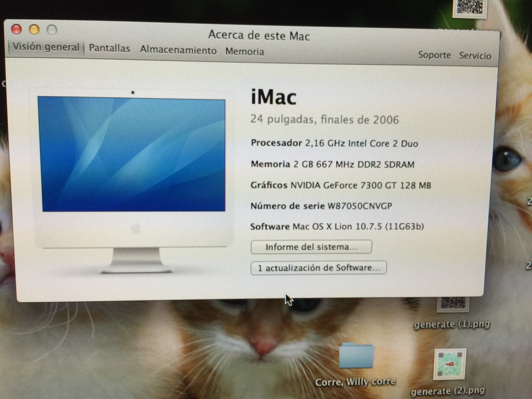532x399 pixels.
Task: Open the Servicio link
Action: pyautogui.click(x=475, y=56)
